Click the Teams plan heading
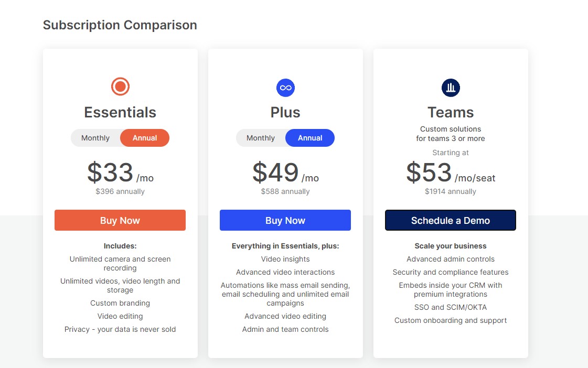The height and width of the screenshot is (368, 588). [451, 112]
